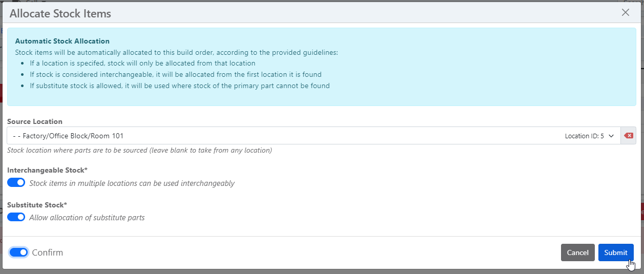644x274 pixels.
Task: Disable the Interchangeable Stock switch
Action: (16, 183)
